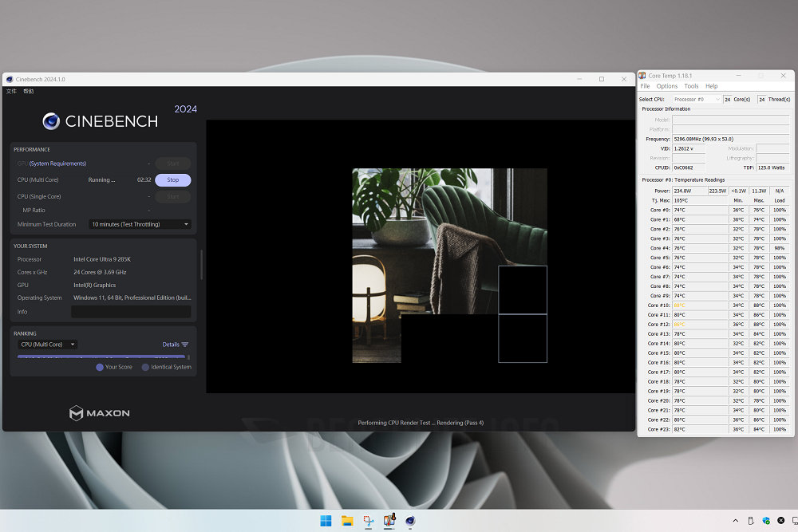This screenshot has width=798, height=532.
Task: Open Core Temp Tools menu
Action: click(x=691, y=86)
